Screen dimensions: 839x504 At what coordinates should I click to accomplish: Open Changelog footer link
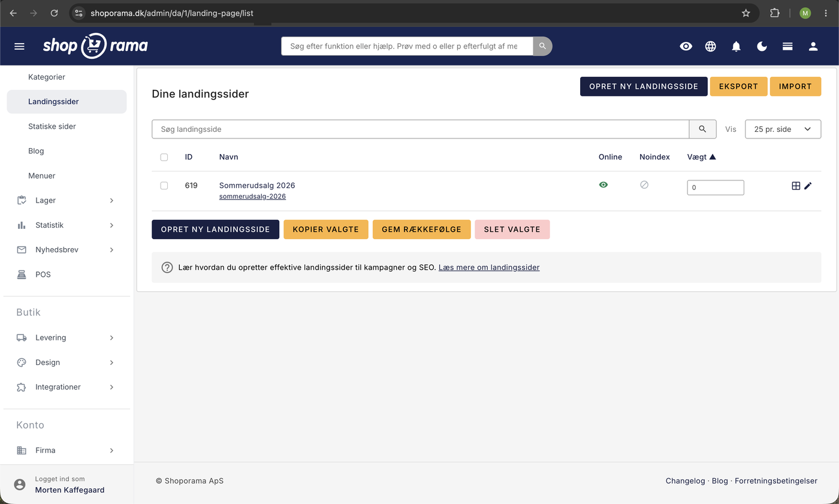(685, 481)
